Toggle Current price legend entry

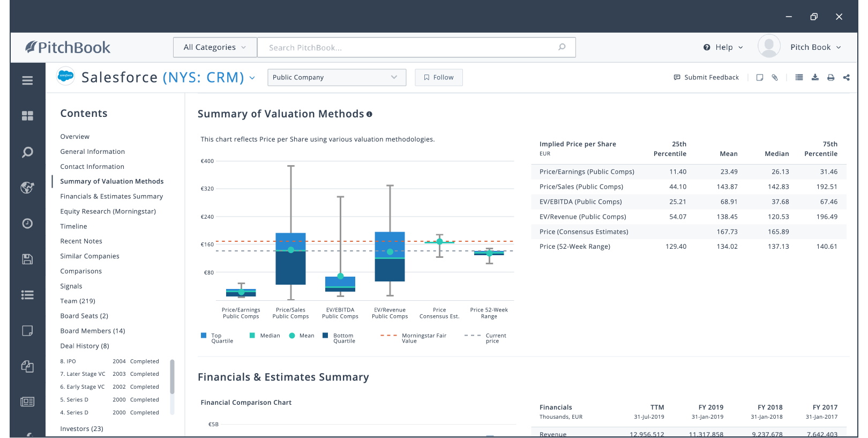(485, 338)
